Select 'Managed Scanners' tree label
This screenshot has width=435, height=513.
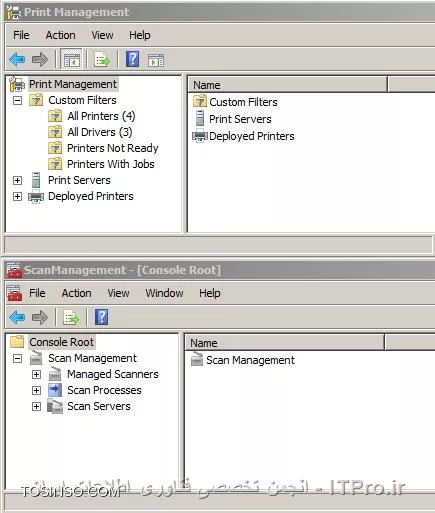(113, 374)
